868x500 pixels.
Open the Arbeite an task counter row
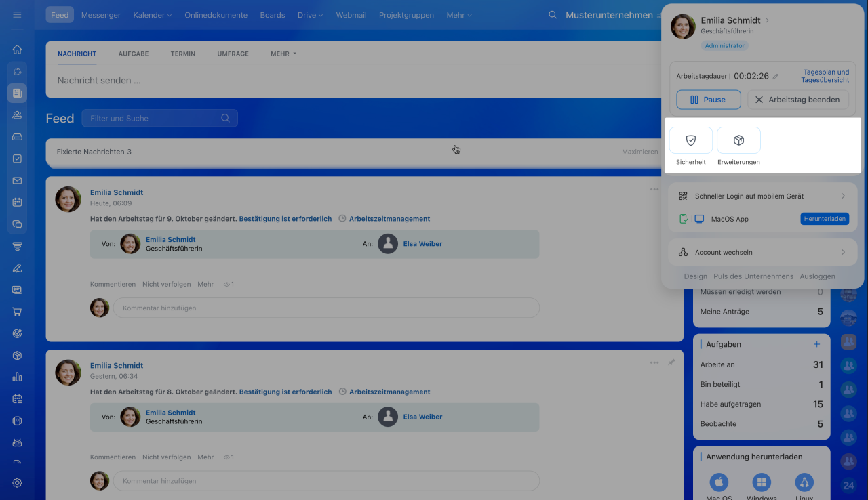pyautogui.click(x=762, y=364)
